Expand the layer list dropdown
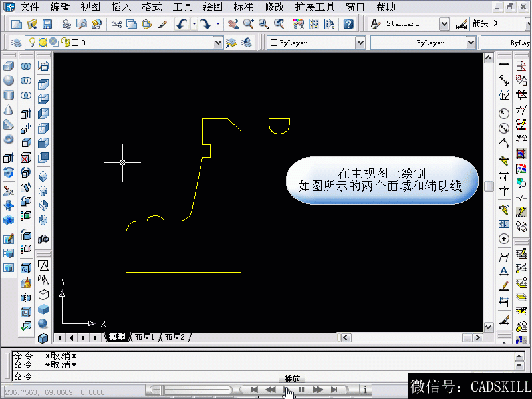This screenshot has height=399, width=532. click(218, 43)
